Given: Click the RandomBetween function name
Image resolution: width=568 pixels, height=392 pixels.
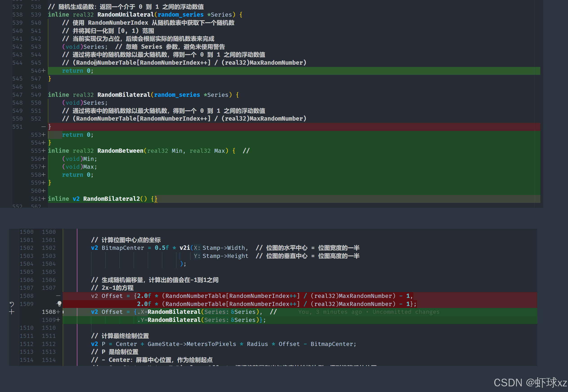Looking at the screenshot, I should [120, 151].
